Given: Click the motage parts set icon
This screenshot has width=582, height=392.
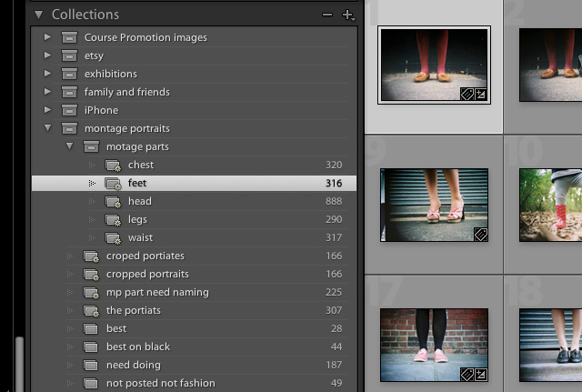Looking at the screenshot, I should click(91, 146).
